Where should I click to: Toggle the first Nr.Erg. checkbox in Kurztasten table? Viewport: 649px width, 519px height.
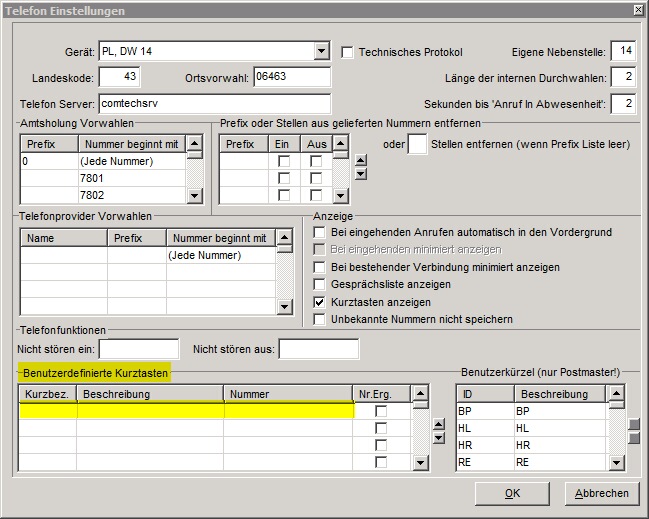pyautogui.click(x=381, y=411)
